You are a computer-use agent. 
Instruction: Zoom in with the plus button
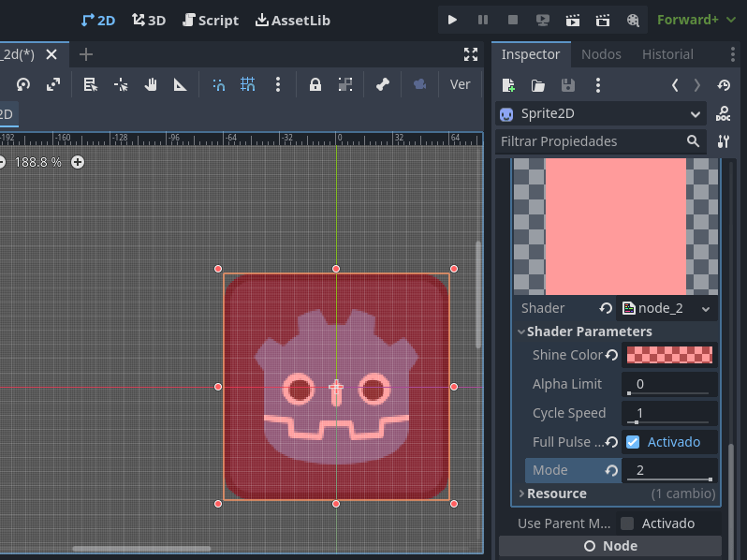click(78, 162)
